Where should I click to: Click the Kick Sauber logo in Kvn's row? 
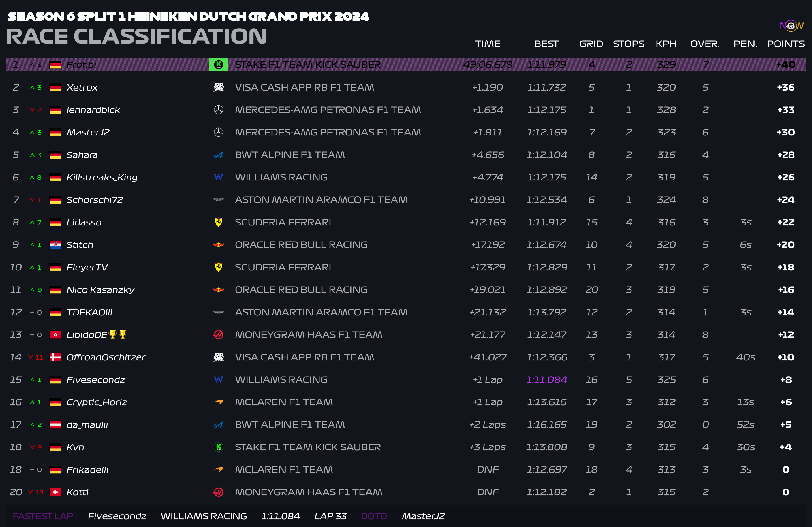tap(218, 447)
